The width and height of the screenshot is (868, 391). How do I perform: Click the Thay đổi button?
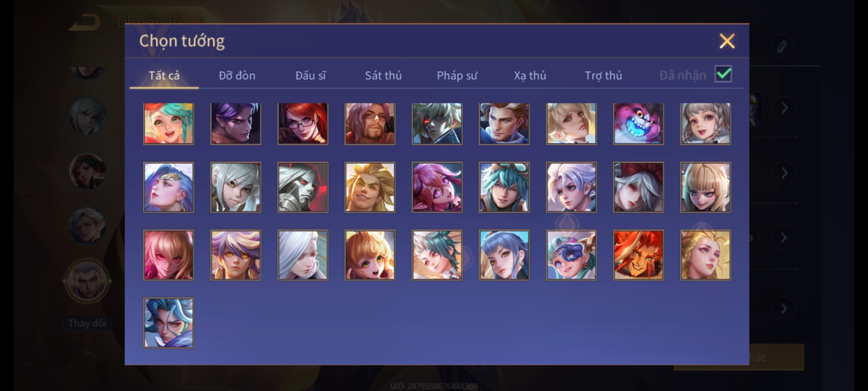(87, 323)
